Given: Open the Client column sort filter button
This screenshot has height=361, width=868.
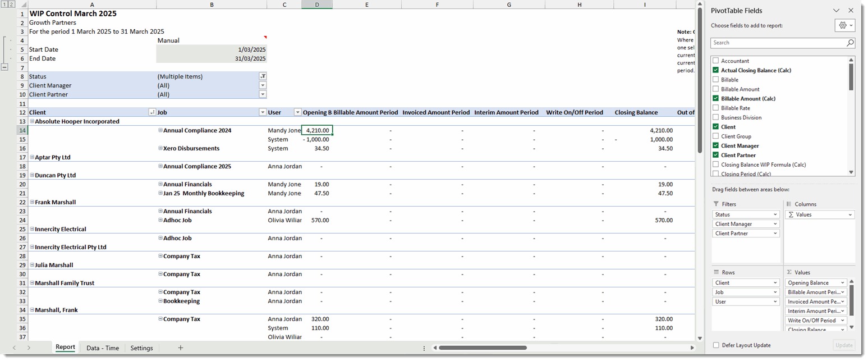Looking at the screenshot, I should (x=151, y=112).
